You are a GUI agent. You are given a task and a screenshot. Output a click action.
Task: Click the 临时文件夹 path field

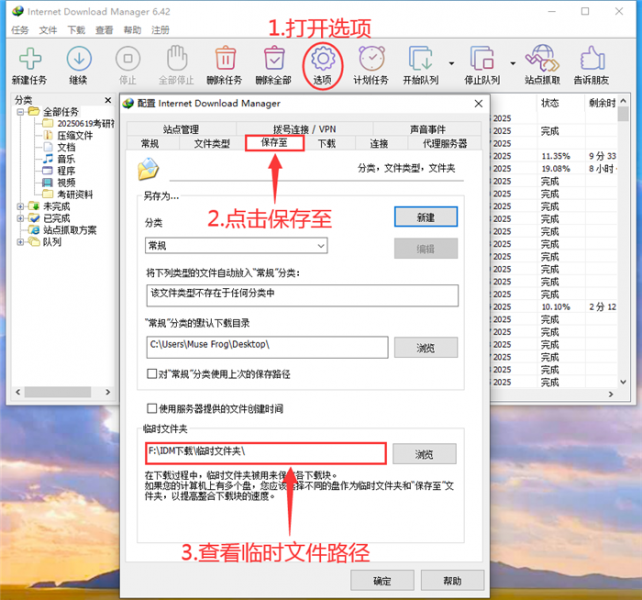coord(266,453)
